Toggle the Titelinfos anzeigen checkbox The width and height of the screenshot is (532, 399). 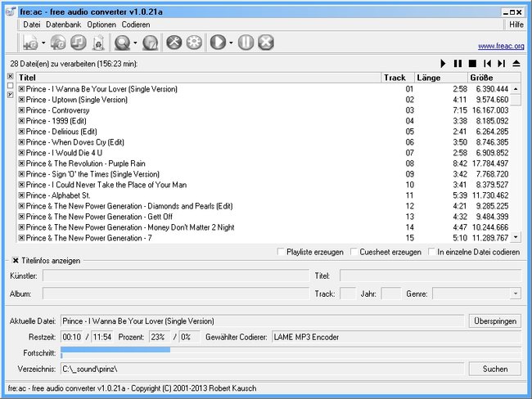coord(16,261)
